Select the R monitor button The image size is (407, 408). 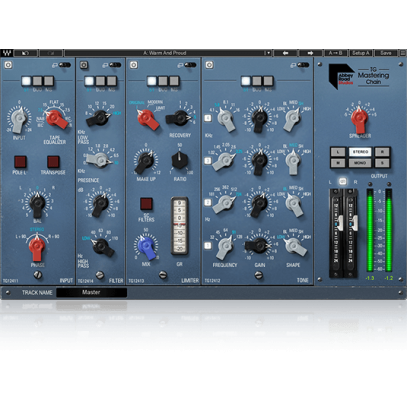pyautogui.click(x=382, y=152)
